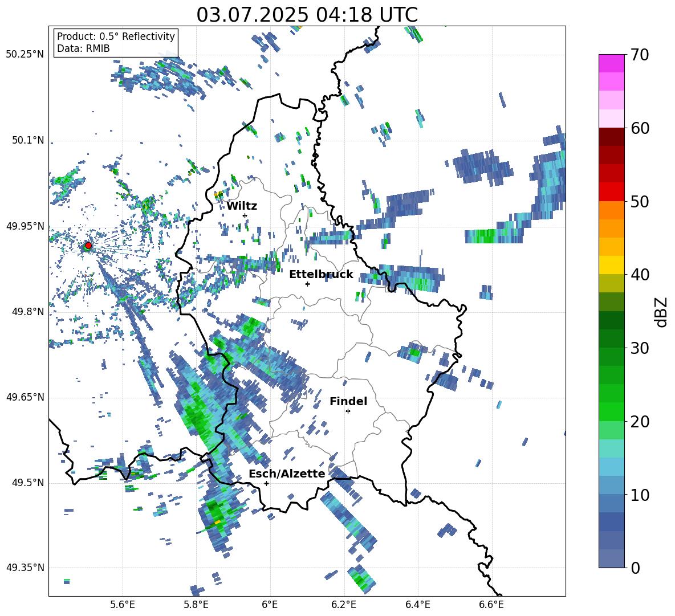Click the 'Product: 0.5° Reflectivity' text
The width and height of the screenshot is (675, 616).
[116, 36]
